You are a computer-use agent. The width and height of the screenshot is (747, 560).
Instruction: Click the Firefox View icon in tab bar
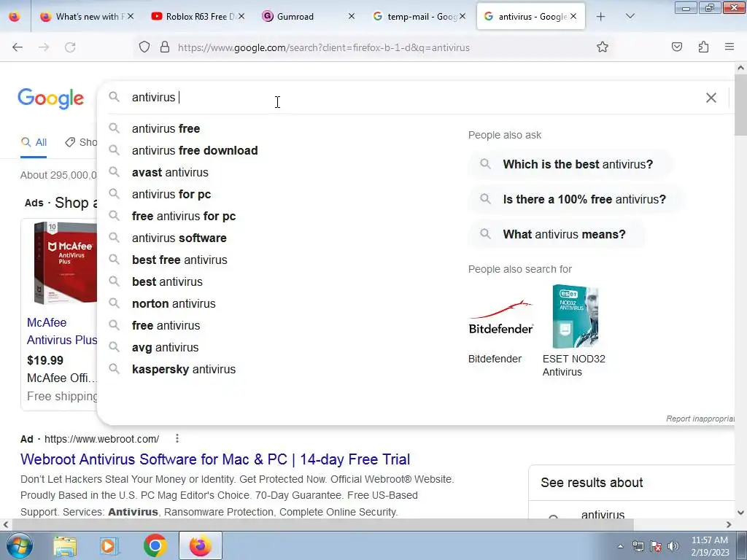(15, 17)
